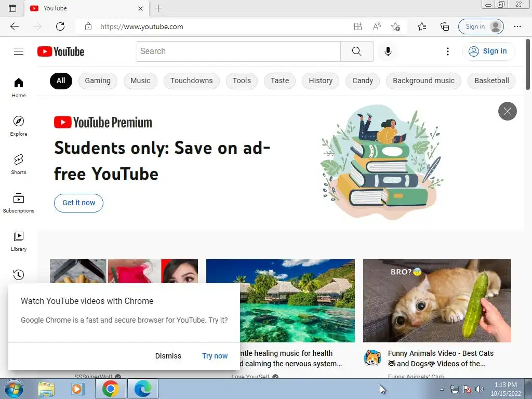Open the cat and cucumber video thumbnail
Viewport: 532px width, 399px height.
(437, 301)
